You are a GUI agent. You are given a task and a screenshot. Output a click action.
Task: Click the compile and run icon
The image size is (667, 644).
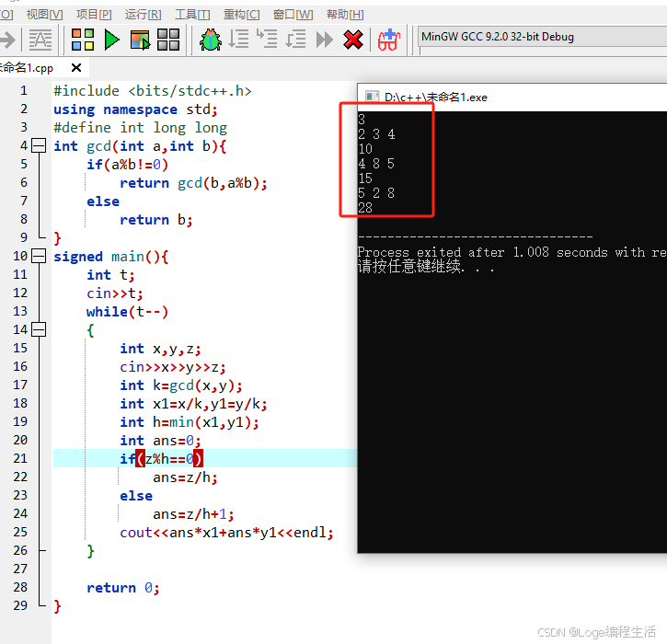click(140, 40)
